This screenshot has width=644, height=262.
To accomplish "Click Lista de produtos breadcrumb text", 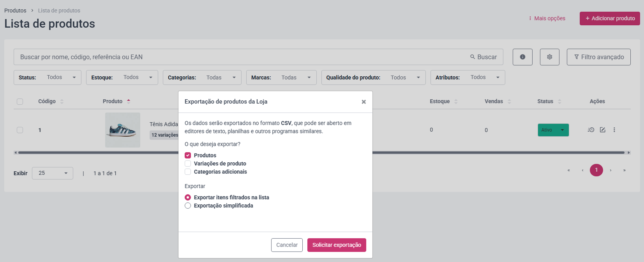I will [59, 11].
